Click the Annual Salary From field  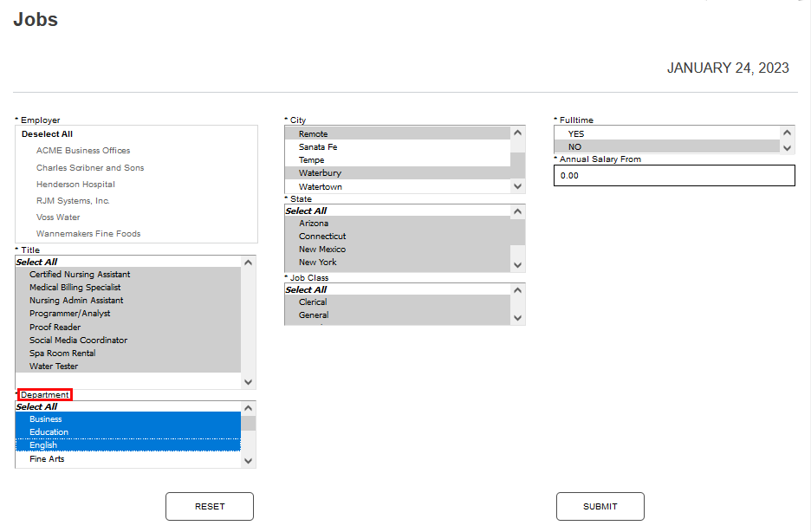[x=674, y=175]
